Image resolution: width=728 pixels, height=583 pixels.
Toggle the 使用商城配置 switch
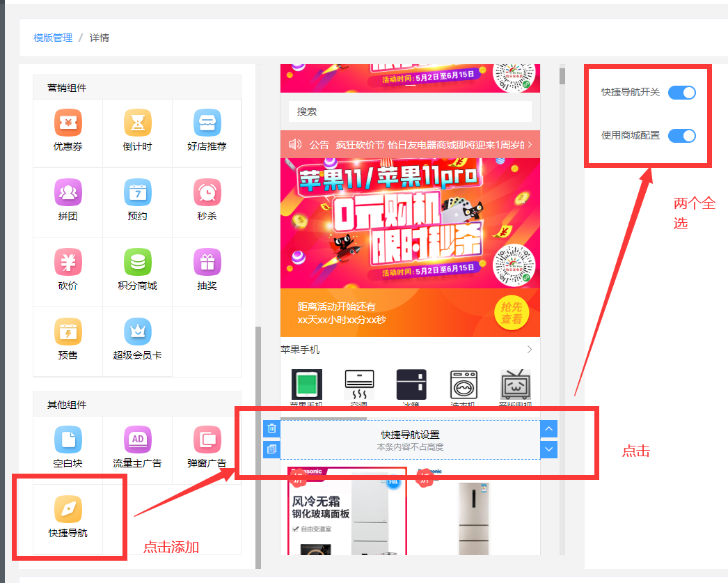click(x=681, y=136)
